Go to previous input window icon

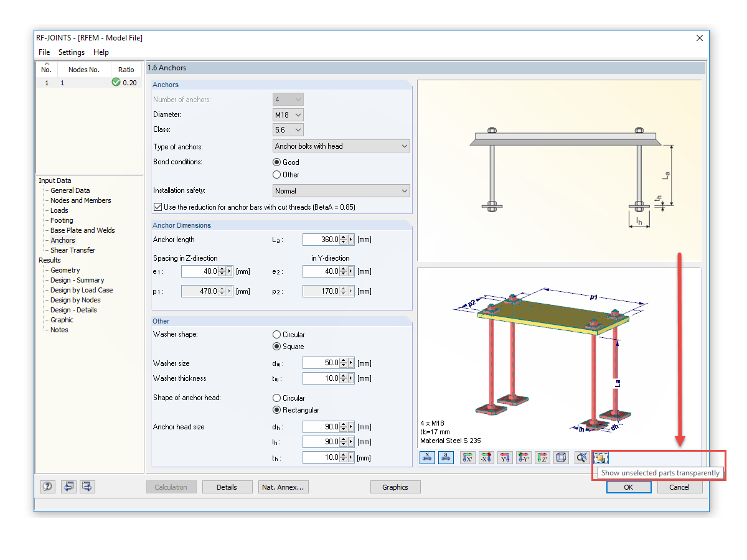68,487
